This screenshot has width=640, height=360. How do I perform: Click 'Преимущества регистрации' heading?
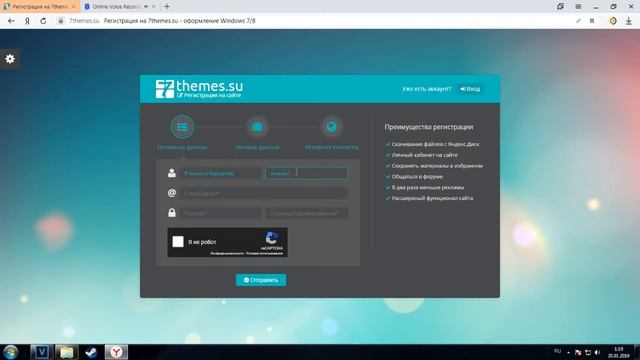(x=429, y=127)
